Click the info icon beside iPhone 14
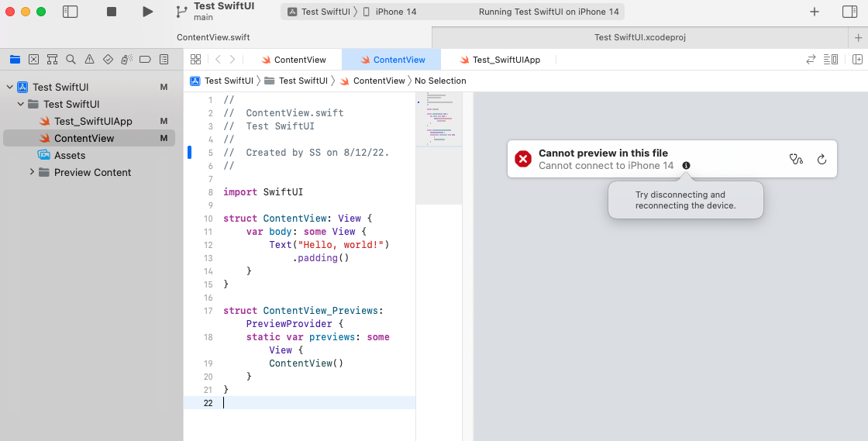868x441 pixels. [x=687, y=165]
